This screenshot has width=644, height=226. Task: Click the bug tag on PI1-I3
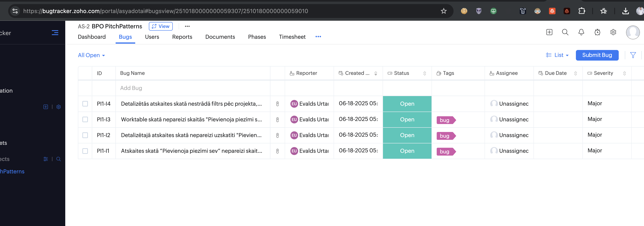[x=446, y=120]
